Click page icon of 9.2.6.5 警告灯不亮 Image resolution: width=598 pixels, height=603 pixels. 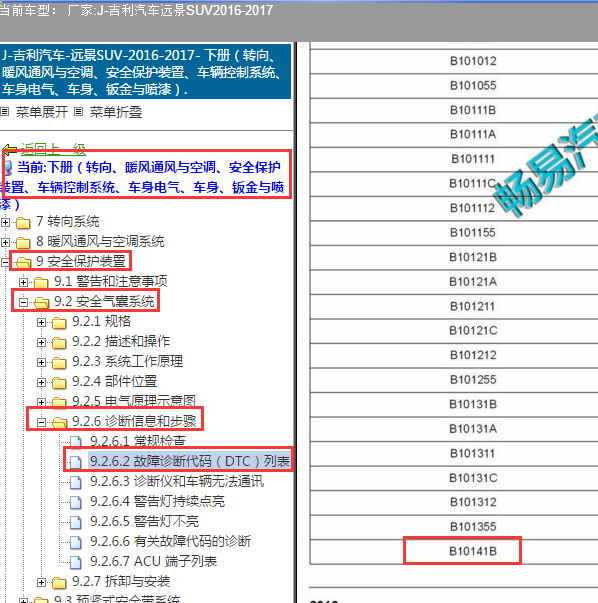click(x=76, y=522)
